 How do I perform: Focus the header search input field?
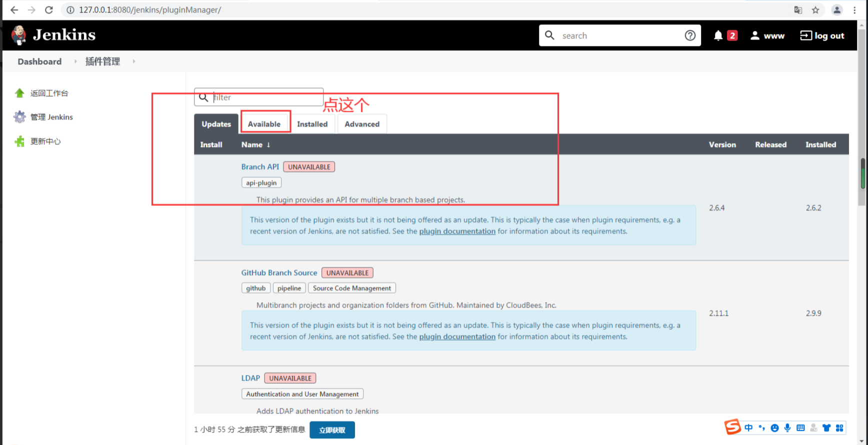click(619, 35)
